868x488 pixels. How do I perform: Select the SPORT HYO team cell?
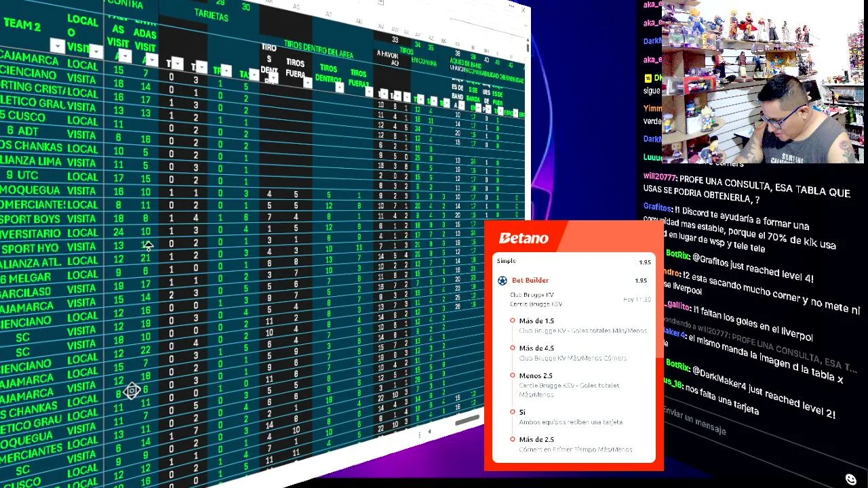pos(30,248)
